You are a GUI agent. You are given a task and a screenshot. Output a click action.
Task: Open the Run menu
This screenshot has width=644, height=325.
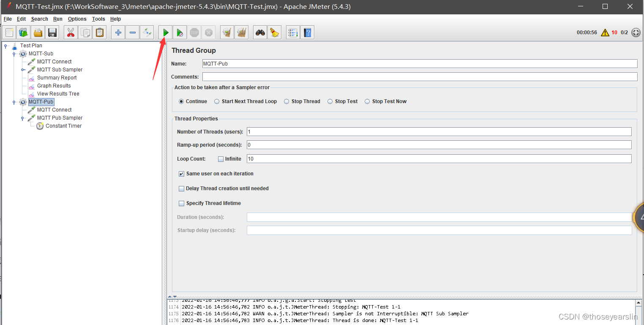point(58,19)
